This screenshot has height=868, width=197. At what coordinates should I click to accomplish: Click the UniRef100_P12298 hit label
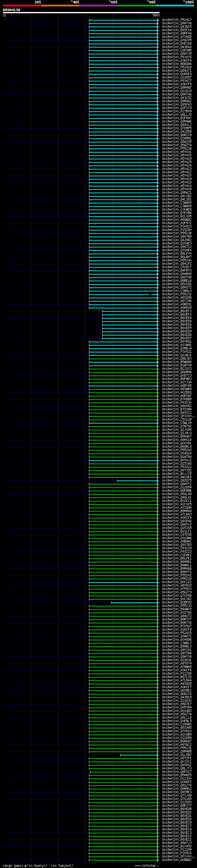point(177,674)
